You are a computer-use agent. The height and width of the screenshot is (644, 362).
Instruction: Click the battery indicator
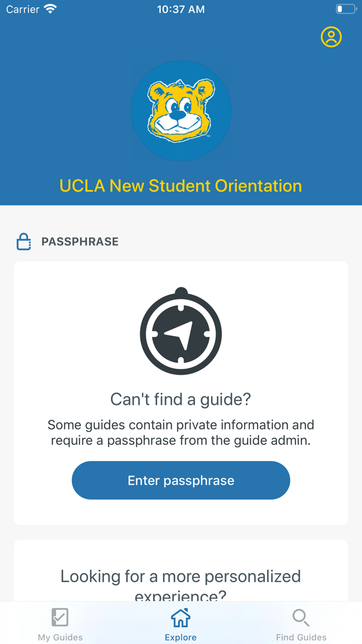coord(345,8)
